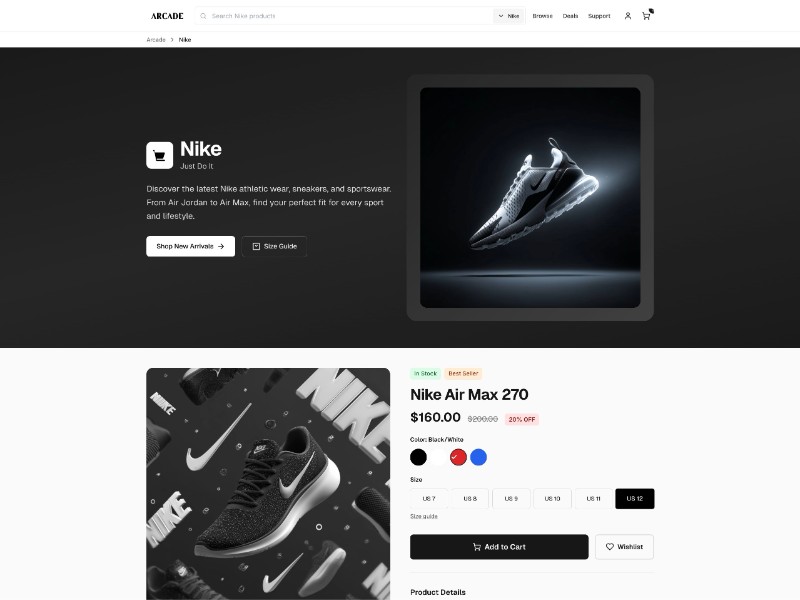
Task: Go to Arcade breadcrumb link
Action: point(156,39)
